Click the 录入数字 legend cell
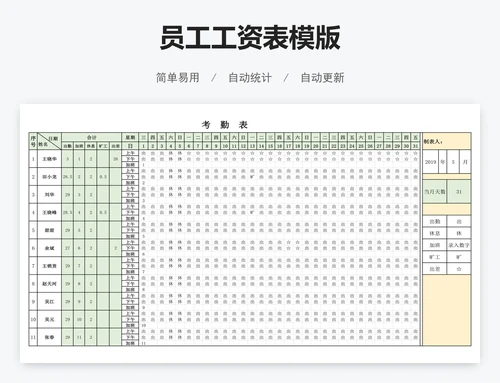This screenshot has height=383, width=500. point(459,245)
